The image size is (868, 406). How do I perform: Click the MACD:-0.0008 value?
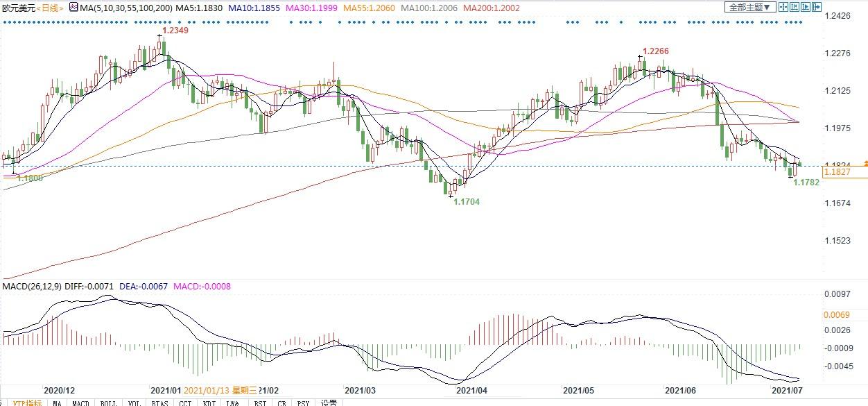click(202, 286)
